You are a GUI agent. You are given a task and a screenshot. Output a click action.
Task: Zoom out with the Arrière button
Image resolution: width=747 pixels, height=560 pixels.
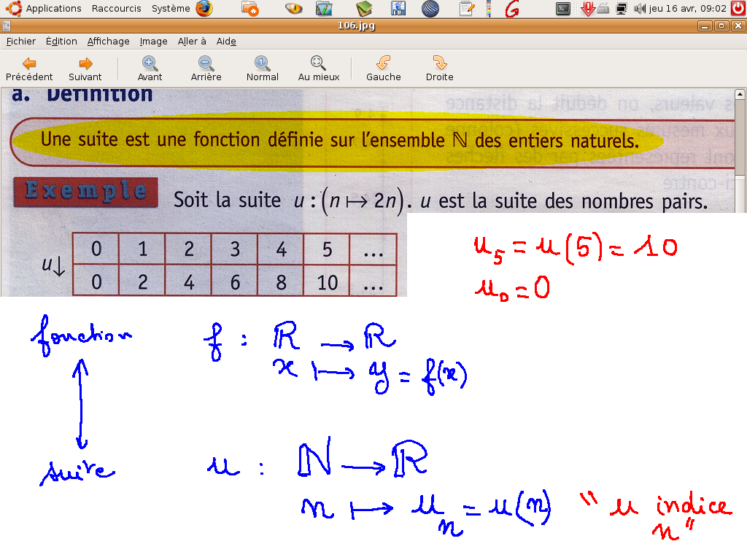click(x=206, y=69)
